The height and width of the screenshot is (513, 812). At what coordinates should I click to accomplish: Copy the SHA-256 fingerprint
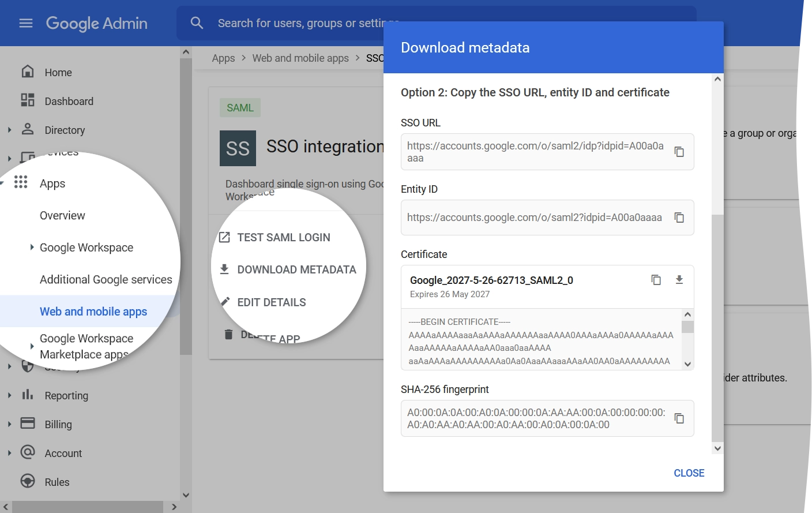pyautogui.click(x=679, y=418)
